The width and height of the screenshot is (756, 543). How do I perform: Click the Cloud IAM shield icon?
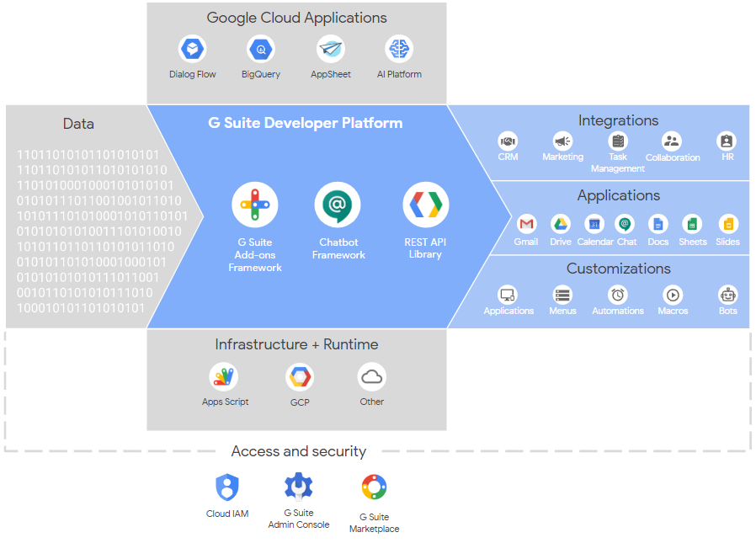coord(227,487)
